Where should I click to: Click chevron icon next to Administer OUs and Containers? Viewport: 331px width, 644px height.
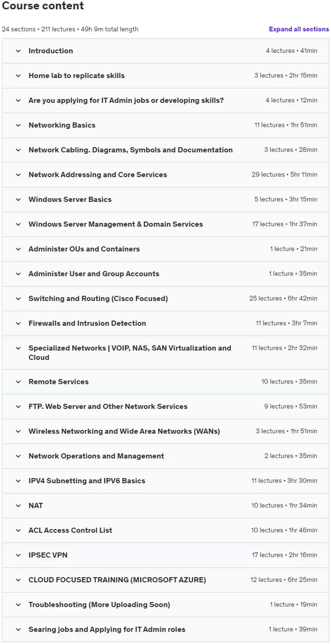[x=18, y=249]
